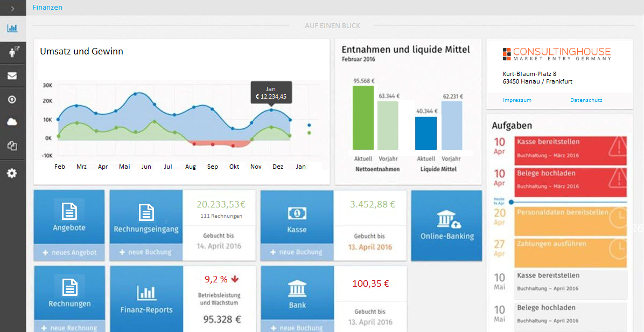
Task: Click warning icon on red Belege hochladen
Action: point(618,178)
